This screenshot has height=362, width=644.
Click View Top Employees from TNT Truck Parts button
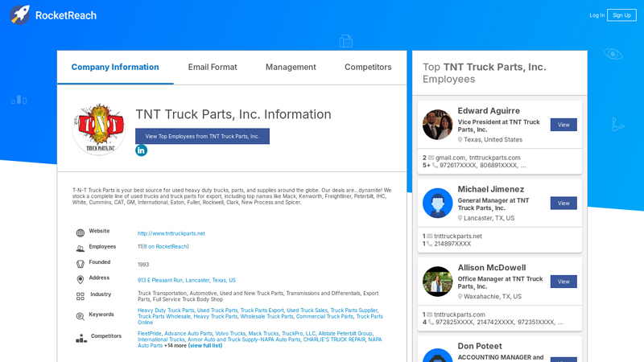(203, 136)
